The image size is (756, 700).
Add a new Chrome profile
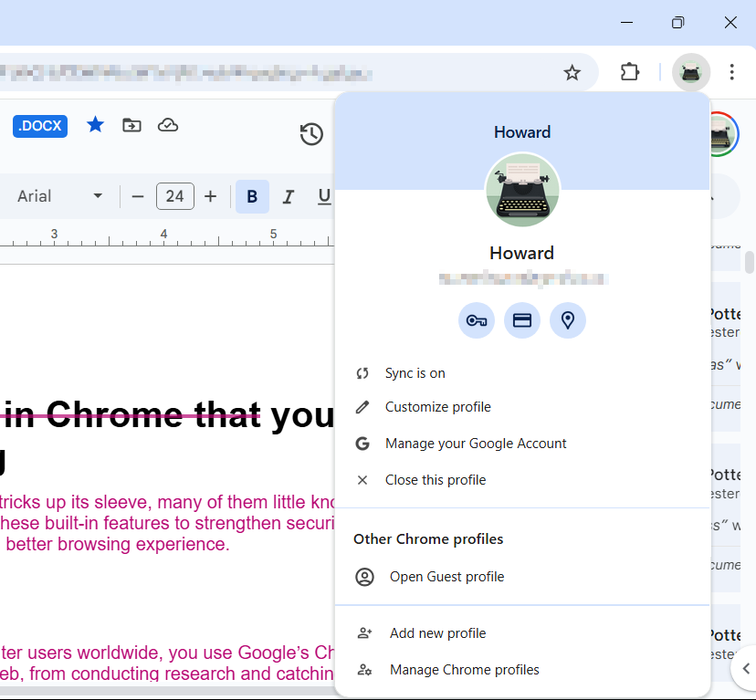coord(438,632)
